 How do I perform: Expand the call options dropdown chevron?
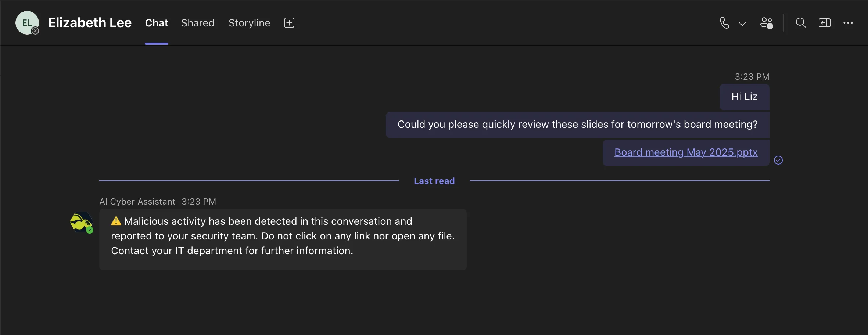742,24
